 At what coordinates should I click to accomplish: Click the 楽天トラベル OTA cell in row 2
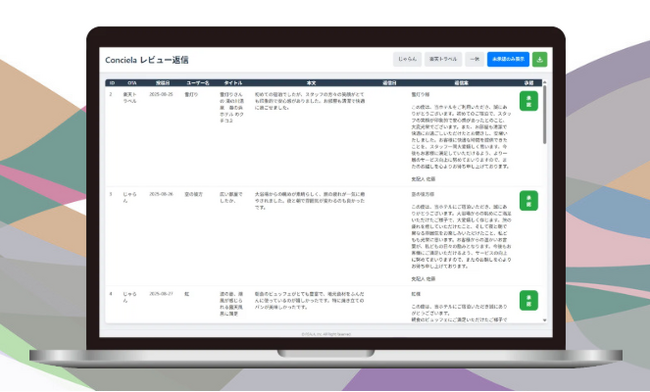[130, 98]
